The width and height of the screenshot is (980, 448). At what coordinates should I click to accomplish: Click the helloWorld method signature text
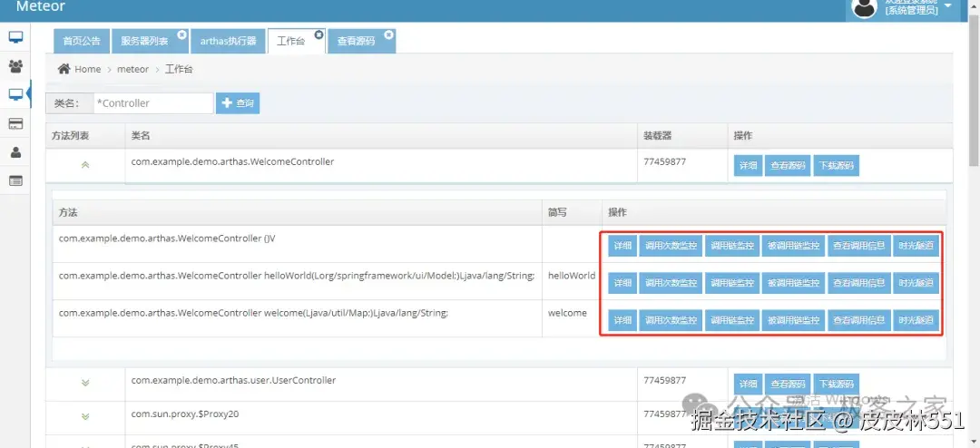(x=297, y=276)
